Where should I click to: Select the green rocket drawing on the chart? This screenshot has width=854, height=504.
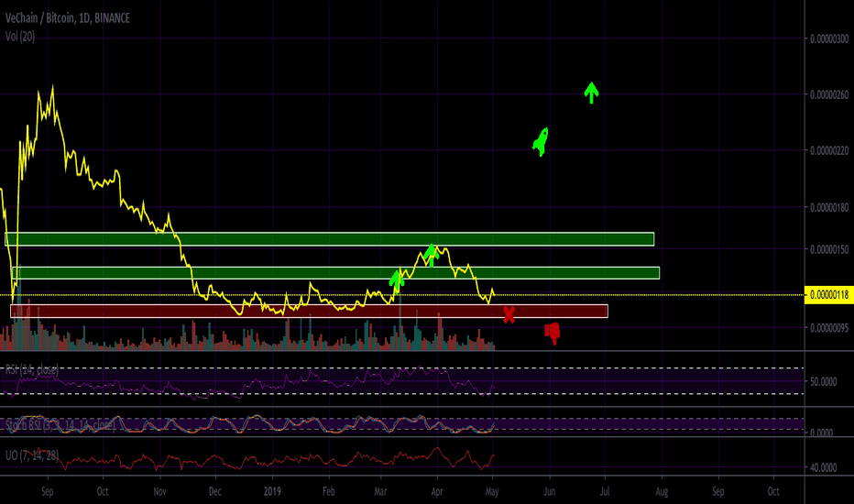(x=541, y=142)
